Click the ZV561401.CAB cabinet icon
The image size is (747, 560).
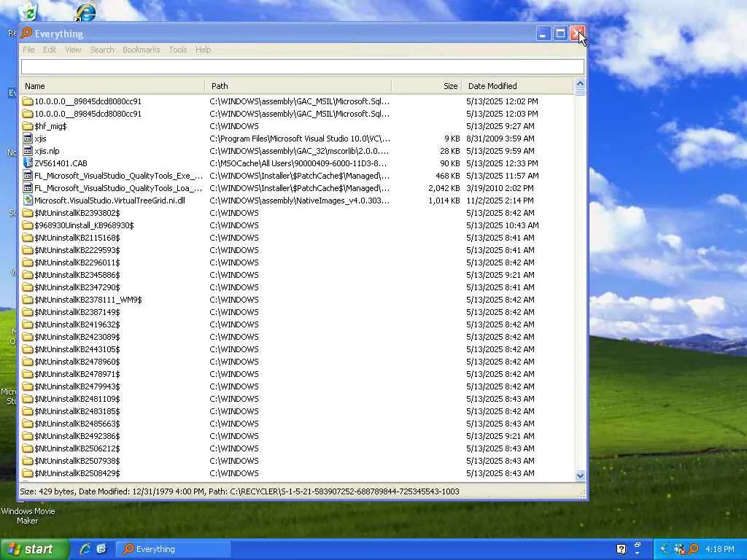(28, 163)
